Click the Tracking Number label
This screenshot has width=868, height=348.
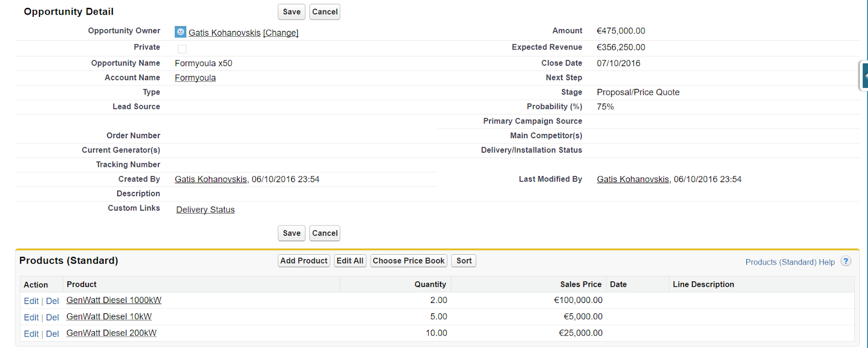128,165
